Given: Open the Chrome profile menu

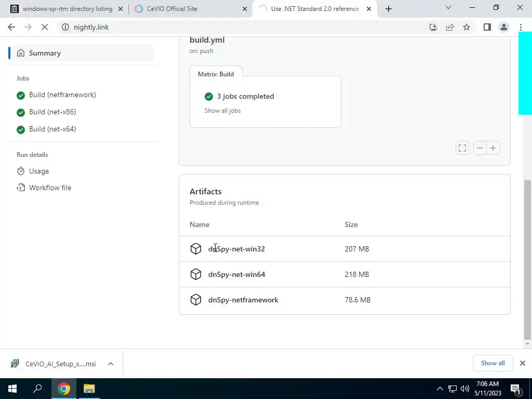Looking at the screenshot, I should [504, 27].
